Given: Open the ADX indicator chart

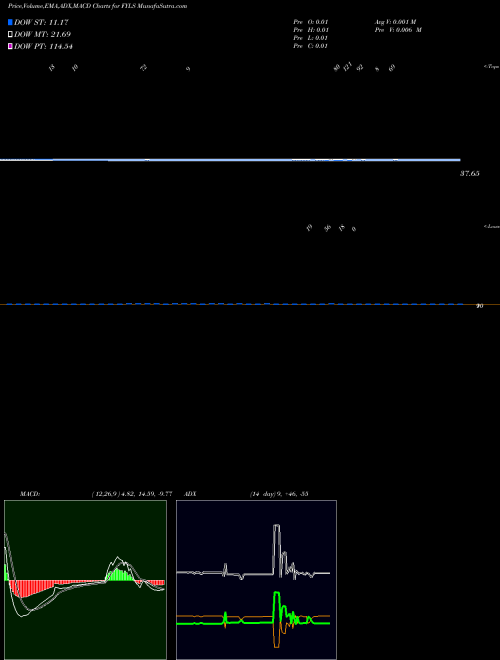Looking at the screenshot, I should point(256,580).
